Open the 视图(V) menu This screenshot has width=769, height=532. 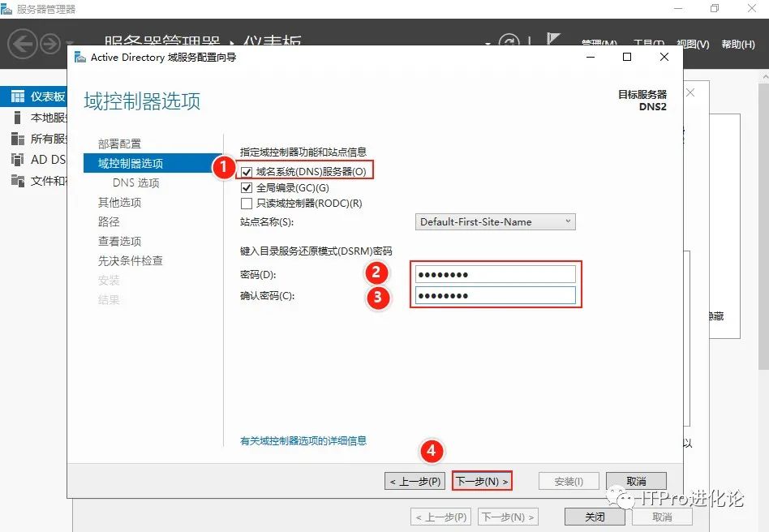click(693, 44)
